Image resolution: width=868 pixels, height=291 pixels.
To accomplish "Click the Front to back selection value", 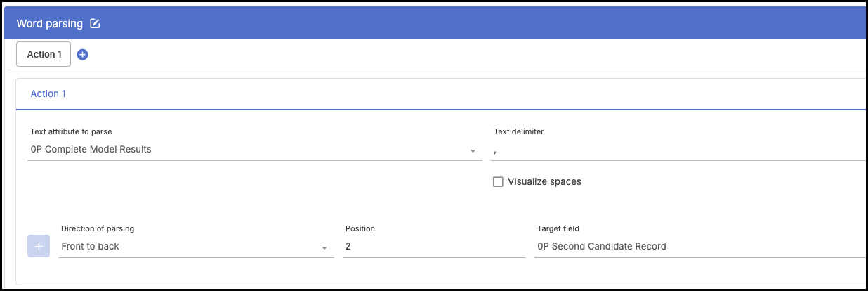I will 91,246.
